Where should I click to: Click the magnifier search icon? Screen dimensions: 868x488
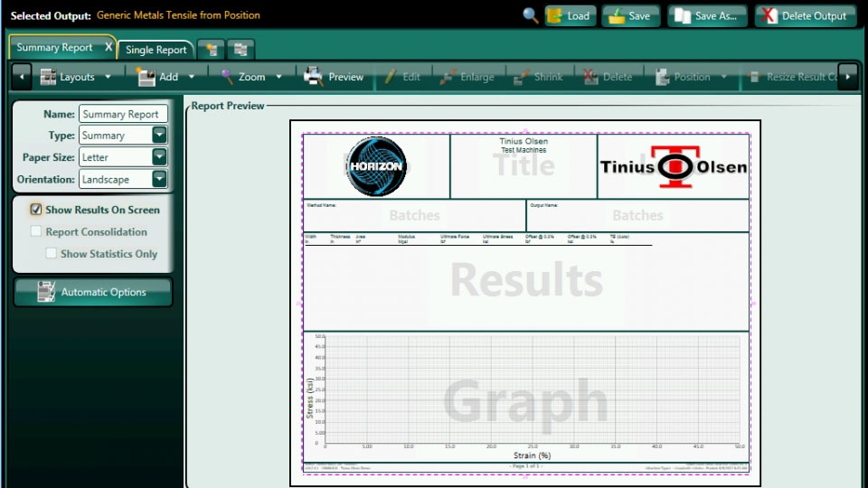[531, 15]
